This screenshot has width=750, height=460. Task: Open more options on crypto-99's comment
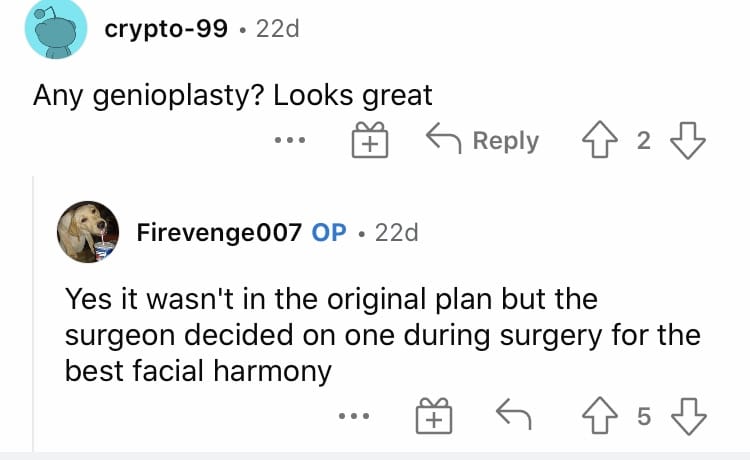[x=290, y=141]
